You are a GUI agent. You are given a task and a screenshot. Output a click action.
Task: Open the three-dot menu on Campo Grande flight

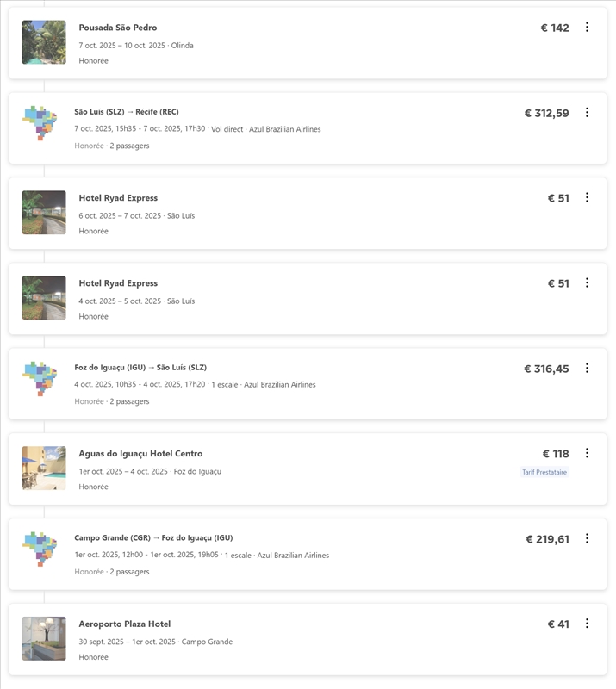(588, 537)
